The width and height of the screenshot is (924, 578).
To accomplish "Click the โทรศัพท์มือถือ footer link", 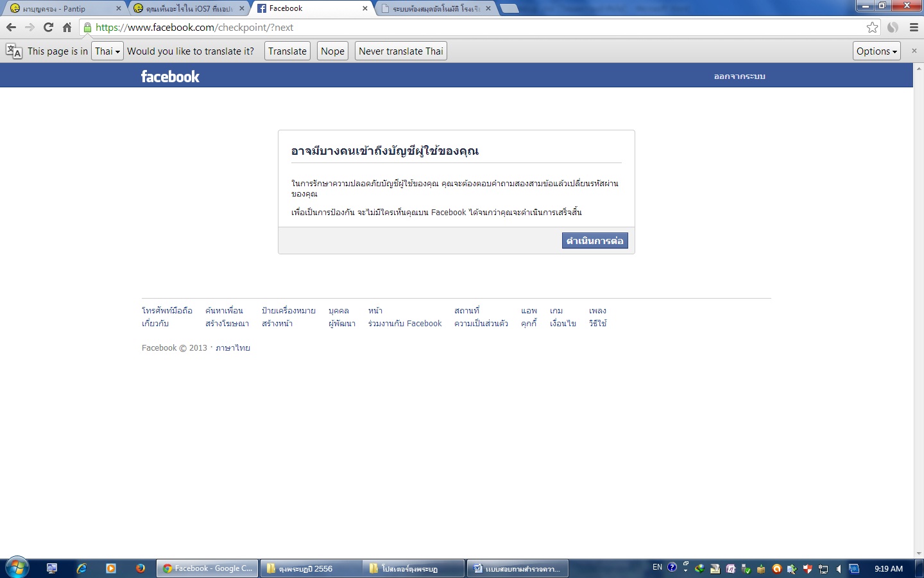I will (x=167, y=311).
